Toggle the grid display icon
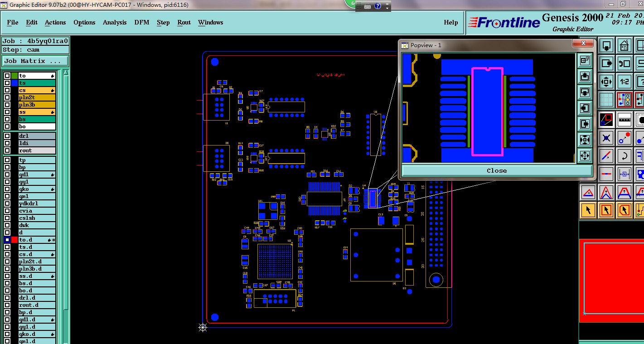644x344 pixels. pos(606,99)
